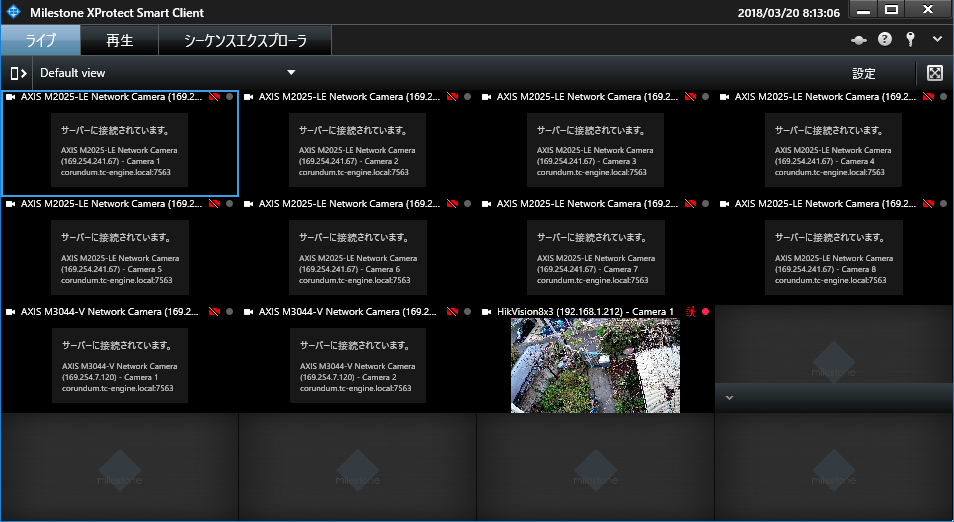Click red motion icon on AXIS M2025-LE Camera 6 tile
Screen dimensions: 954x522
[452, 204]
